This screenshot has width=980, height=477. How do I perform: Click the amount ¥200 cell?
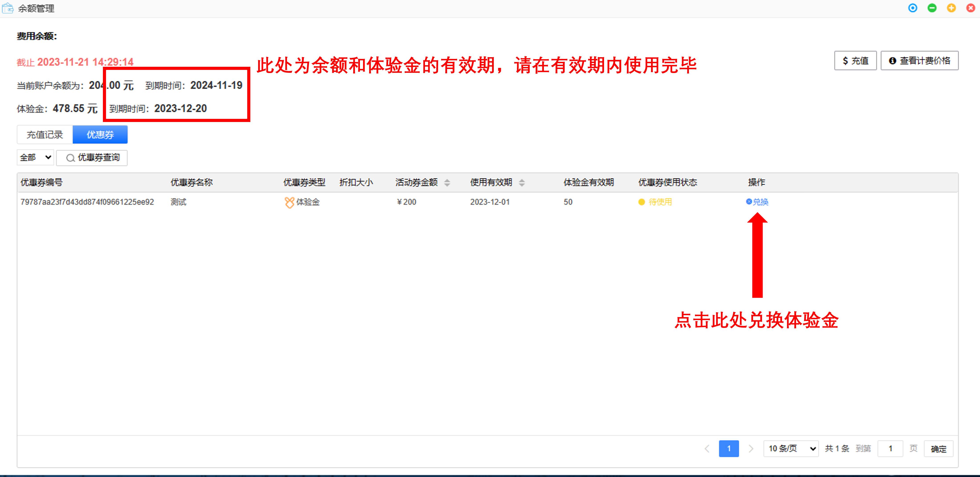point(406,202)
